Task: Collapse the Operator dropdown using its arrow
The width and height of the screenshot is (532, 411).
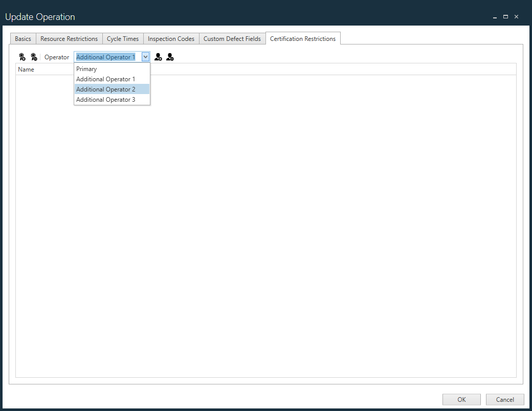Action: [145, 57]
